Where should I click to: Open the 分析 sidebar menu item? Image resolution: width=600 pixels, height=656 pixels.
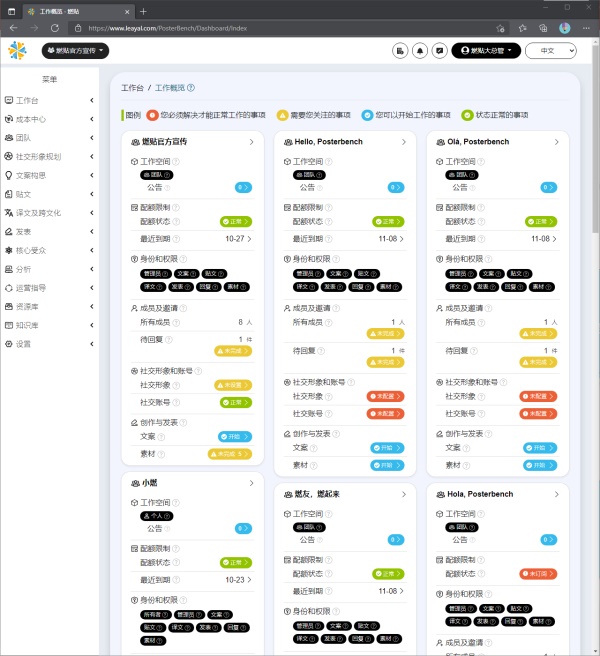(50, 269)
